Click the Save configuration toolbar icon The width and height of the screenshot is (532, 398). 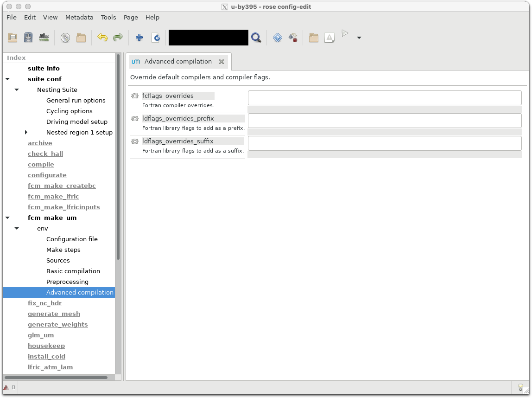point(28,38)
